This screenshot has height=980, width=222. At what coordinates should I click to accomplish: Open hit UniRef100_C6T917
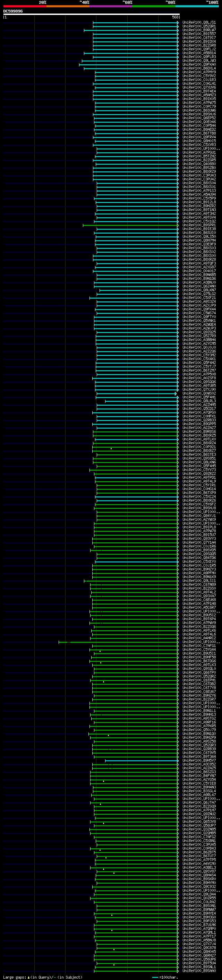[x=199, y=38]
